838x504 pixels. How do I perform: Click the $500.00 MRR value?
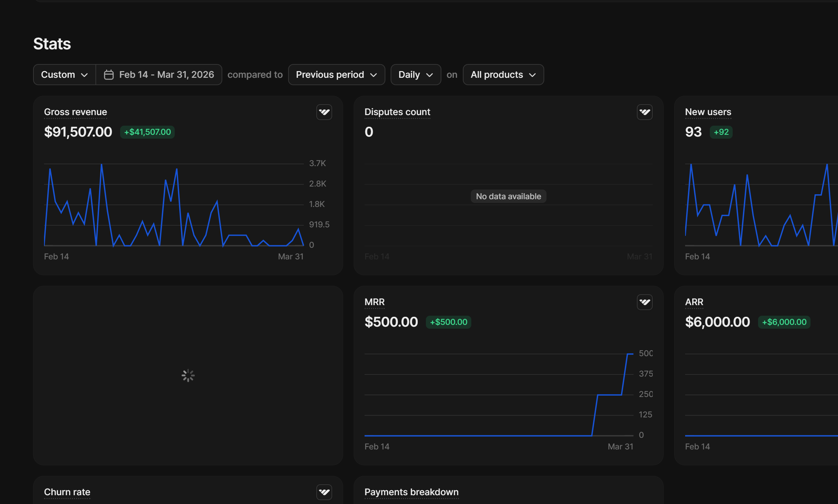click(391, 322)
